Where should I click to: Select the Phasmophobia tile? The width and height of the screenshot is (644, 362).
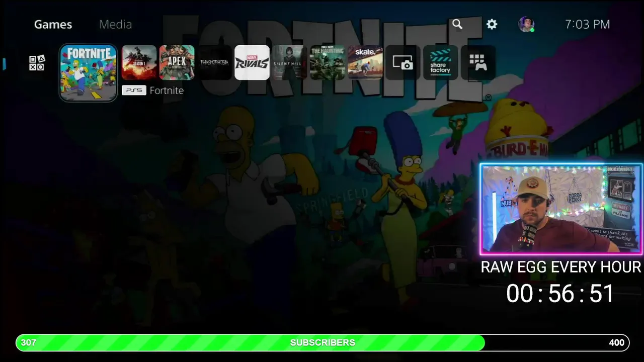[x=214, y=62]
